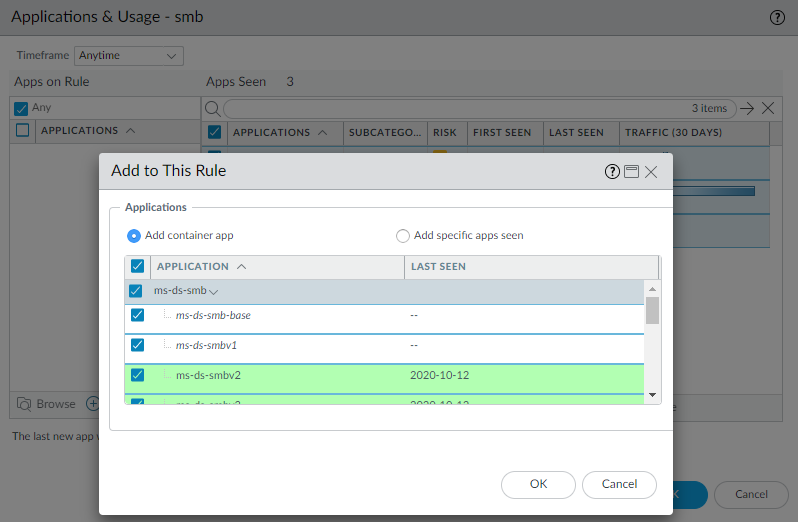Click the Apps Seen search input field

(479, 108)
